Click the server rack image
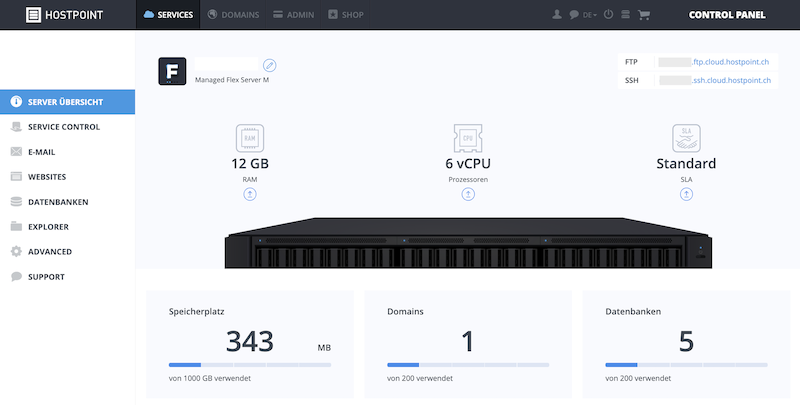Screen dimensions: 800x405 click(468, 243)
